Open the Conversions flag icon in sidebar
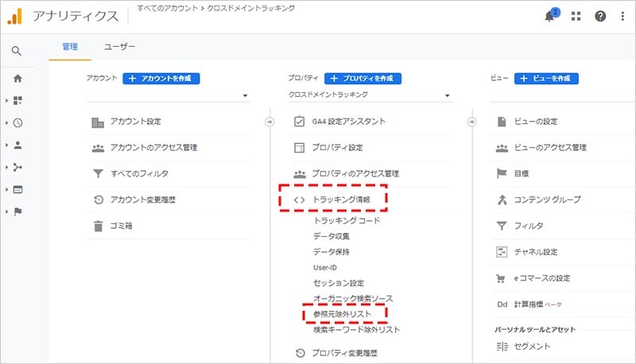The height and width of the screenshot is (364, 636). coord(17,212)
